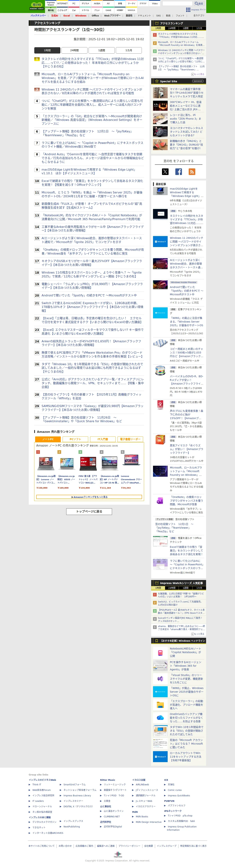This screenshot has width=235, height=868.
Task: Select 24時間 tab in Impress Watch人気記事
Action: coord(172,588)
